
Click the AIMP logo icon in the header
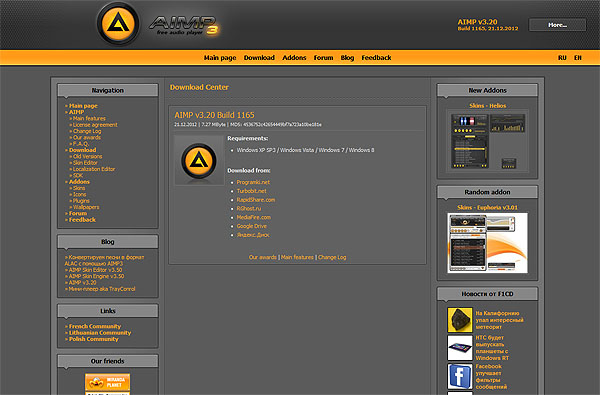[x=118, y=24]
